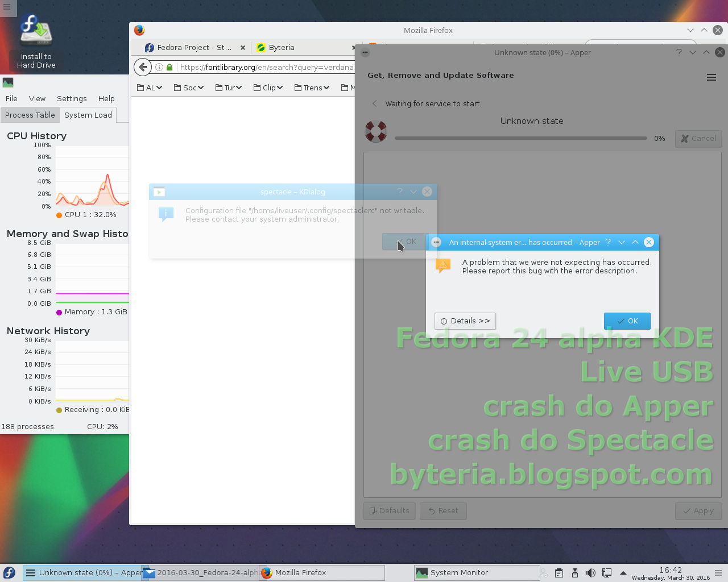This screenshot has height=582, width=728.
Task: Expand the Soc bookmarks folder
Action: [188, 88]
